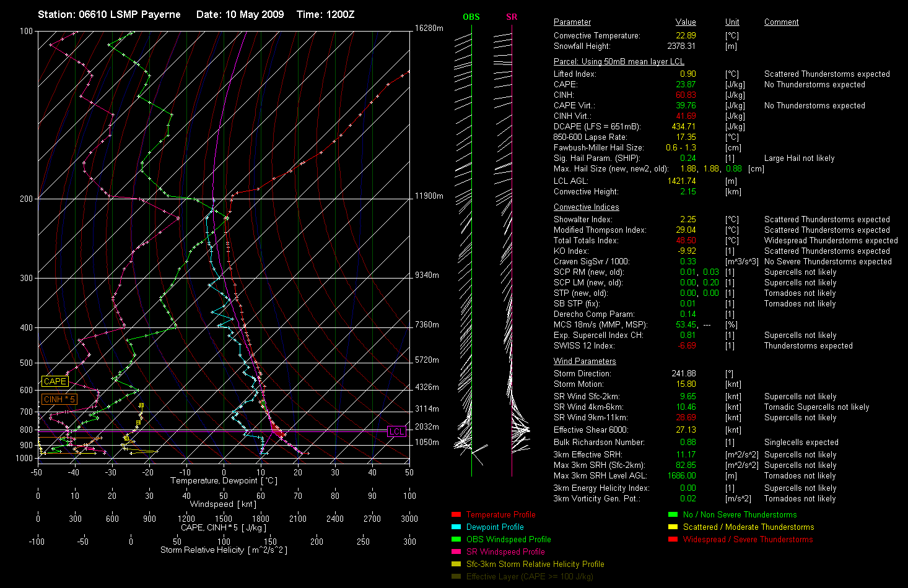The image size is (908, 588).
Task: Open the Wind Parameters section heading
Action: (585, 361)
